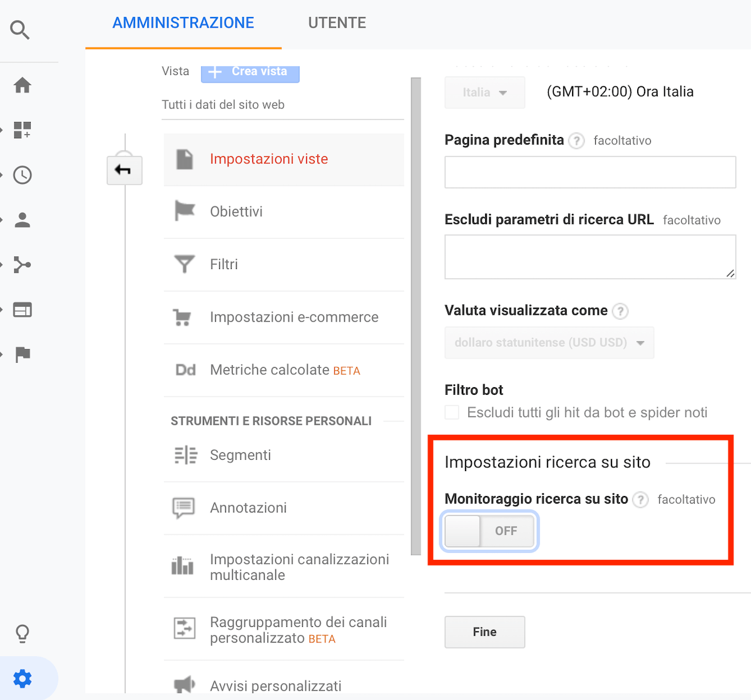Click the Admin gear icon
This screenshot has height=700, width=751.
coord(23,679)
